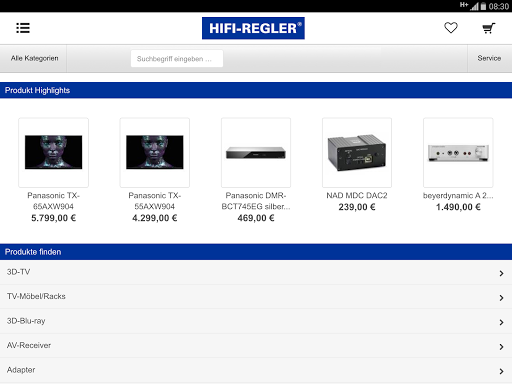The image size is (512, 384).
Task: Open the beyerdynamic A 2 product link
Action: [458, 196]
